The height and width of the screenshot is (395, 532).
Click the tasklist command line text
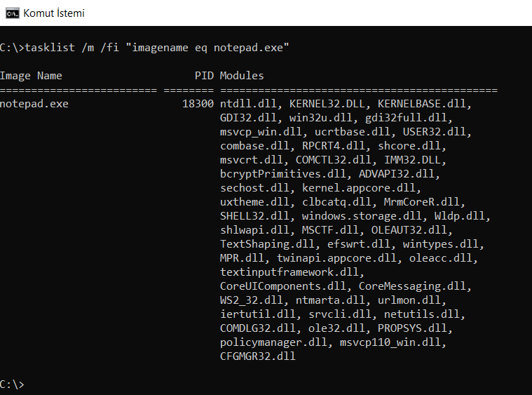click(144, 48)
